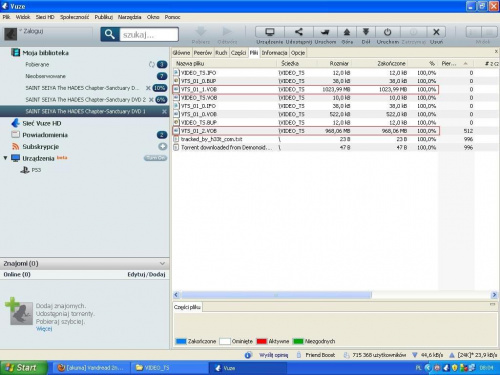Move the torrent up with the Góra arrow
This screenshot has height=375, width=500.
click(347, 32)
